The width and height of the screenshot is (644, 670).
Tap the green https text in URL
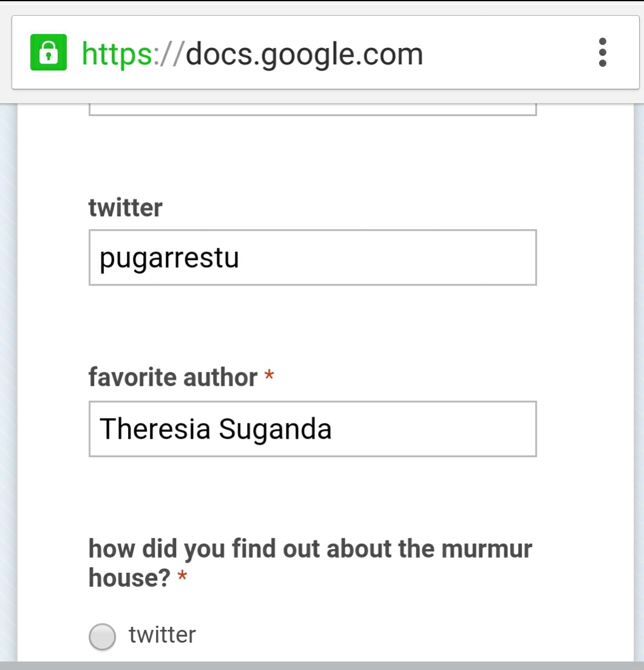(117, 54)
